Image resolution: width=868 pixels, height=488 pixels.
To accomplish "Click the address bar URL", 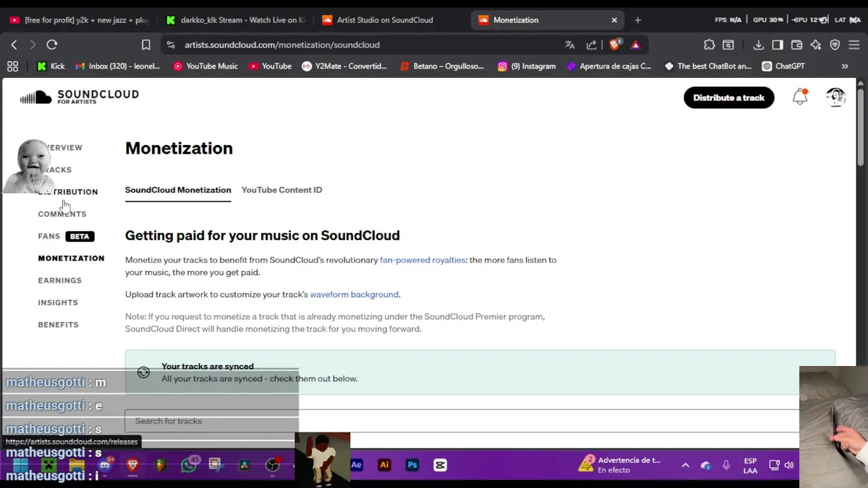I will point(282,45).
